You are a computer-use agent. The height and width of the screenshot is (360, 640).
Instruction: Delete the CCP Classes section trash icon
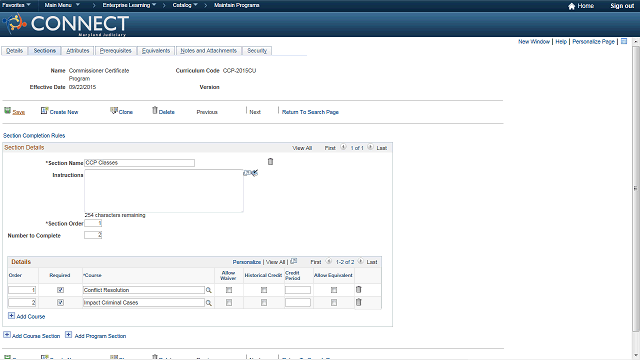click(270, 162)
